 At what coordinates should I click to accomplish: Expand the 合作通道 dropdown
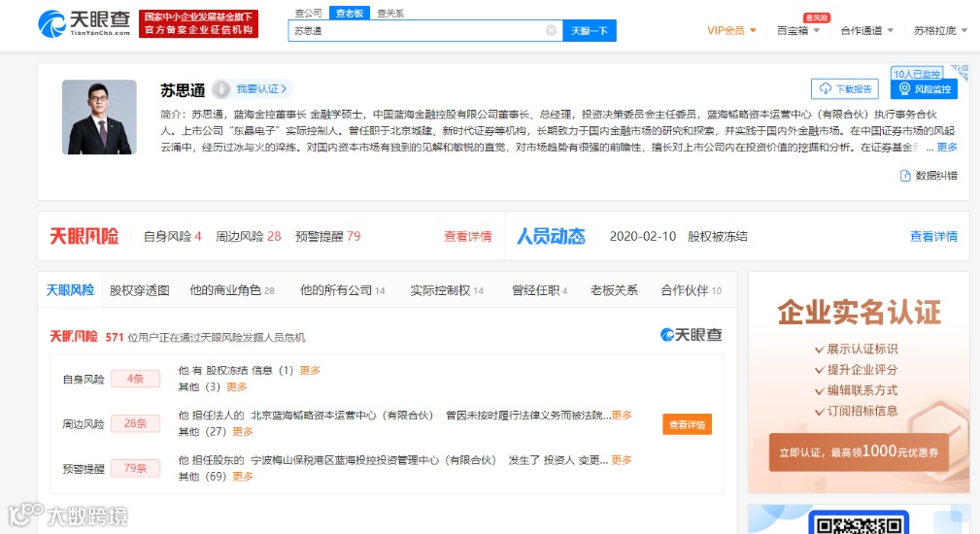(x=867, y=30)
